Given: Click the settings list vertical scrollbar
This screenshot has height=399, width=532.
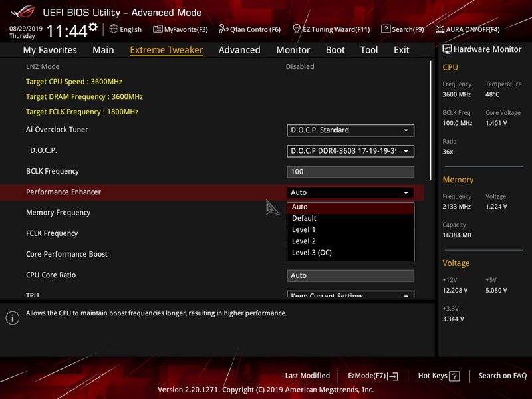Looking at the screenshot, I should [430, 120].
